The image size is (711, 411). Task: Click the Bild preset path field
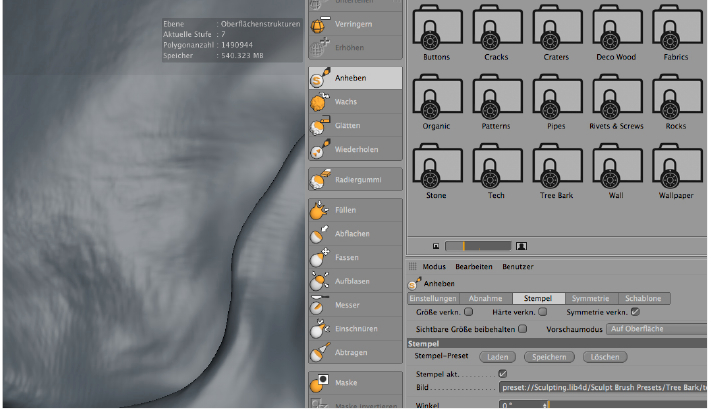[602, 387]
